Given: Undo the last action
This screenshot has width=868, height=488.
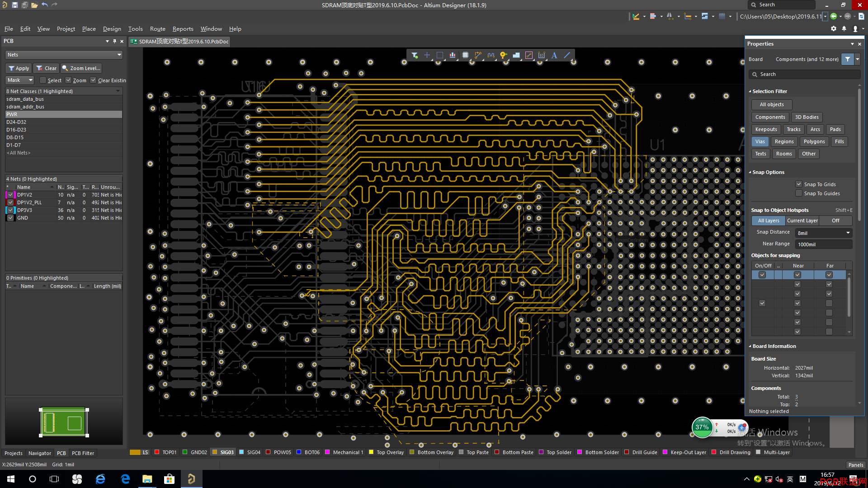Looking at the screenshot, I should point(45,5).
